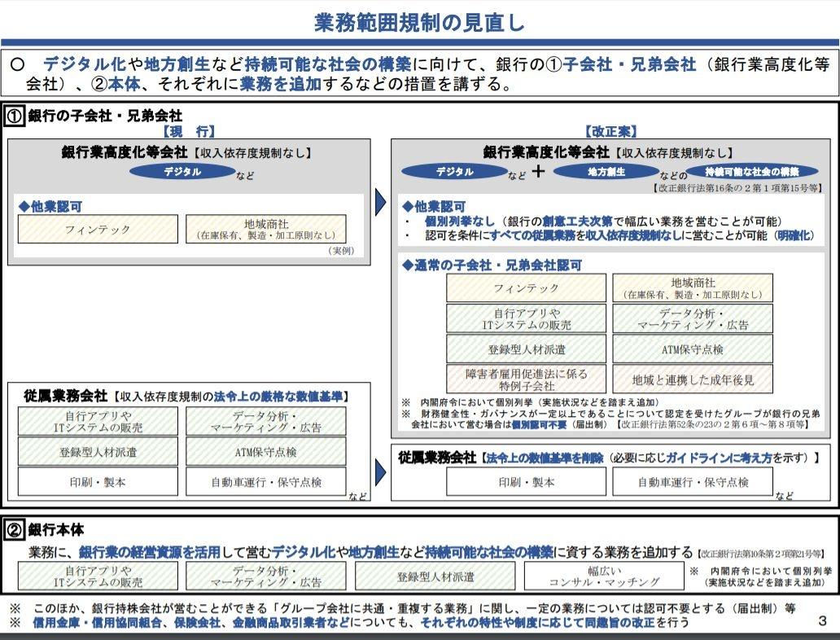The image size is (840, 640).
Task: Click "自動車運行・保守点検" in 現行 従属業務会社 panel
Action: tap(265, 481)
